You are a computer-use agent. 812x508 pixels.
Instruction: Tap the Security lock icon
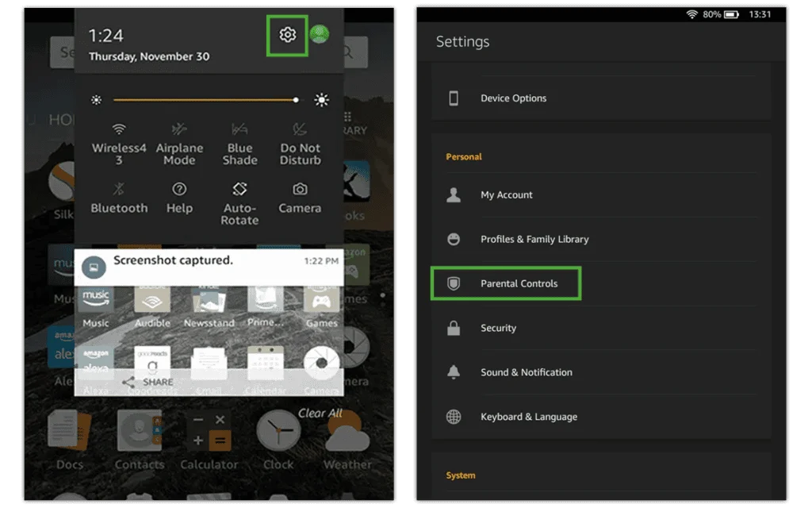click(454, 328)
